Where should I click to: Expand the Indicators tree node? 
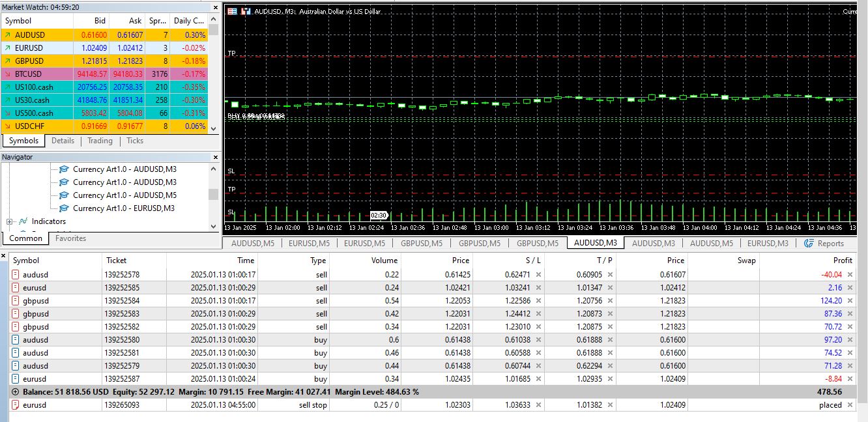click(10, 221)
